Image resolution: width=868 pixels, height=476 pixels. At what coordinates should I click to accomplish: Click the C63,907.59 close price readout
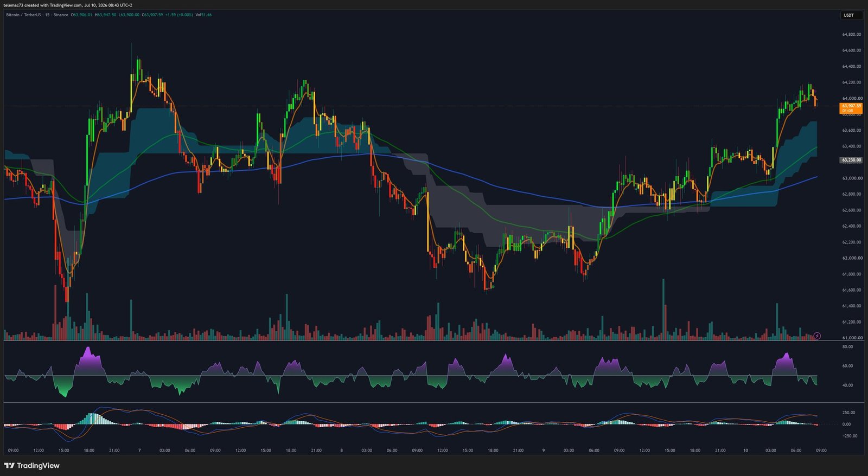coord(152,15)
